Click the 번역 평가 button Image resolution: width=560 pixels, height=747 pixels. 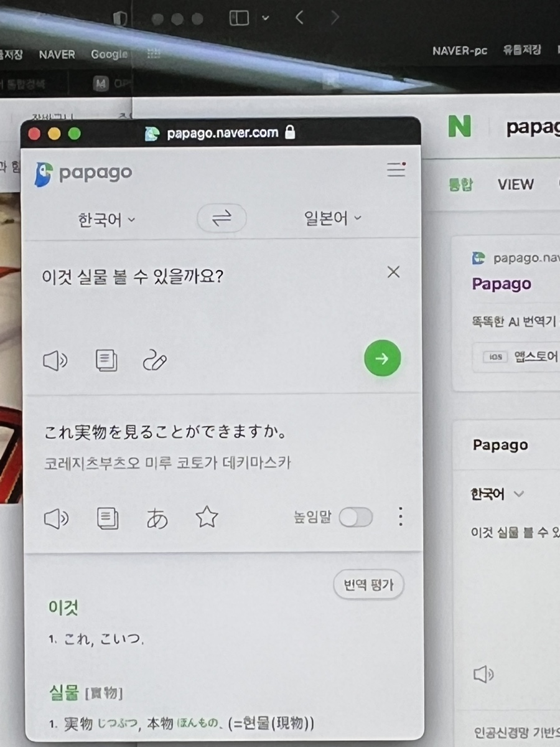[369, 585]
